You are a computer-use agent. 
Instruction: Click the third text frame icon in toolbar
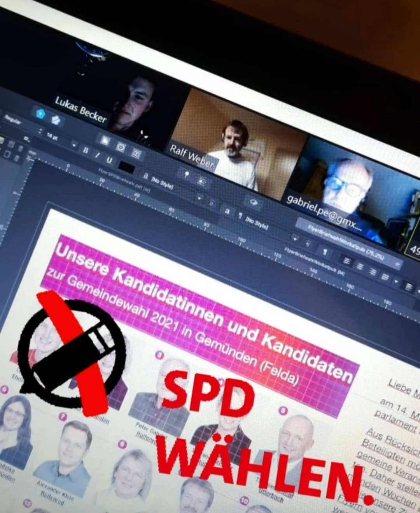coord(136,153)
